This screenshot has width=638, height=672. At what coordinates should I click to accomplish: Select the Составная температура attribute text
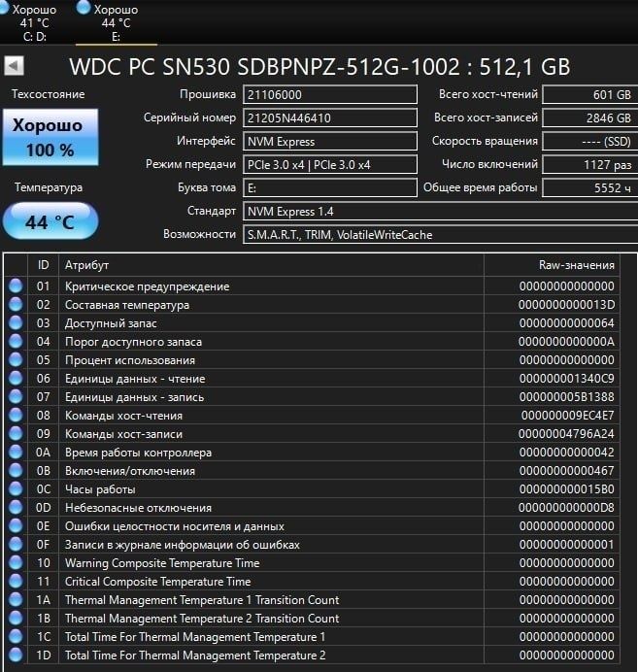pos(127,305)
